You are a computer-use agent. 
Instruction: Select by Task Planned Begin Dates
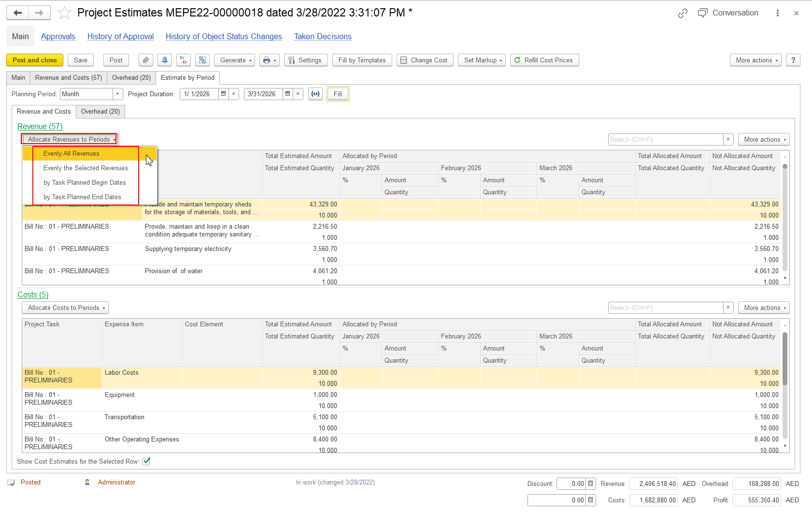coord(89,182)
